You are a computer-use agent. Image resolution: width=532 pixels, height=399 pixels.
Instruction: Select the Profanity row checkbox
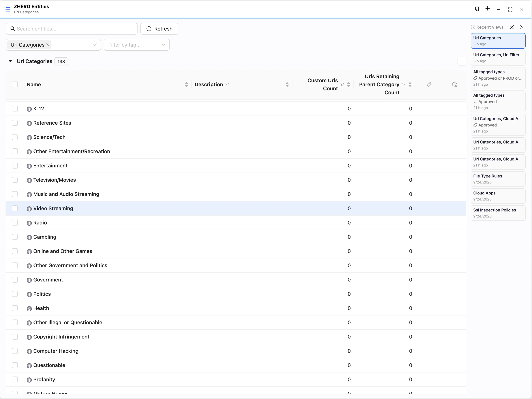pyautogui.click(x=15, y=379)
